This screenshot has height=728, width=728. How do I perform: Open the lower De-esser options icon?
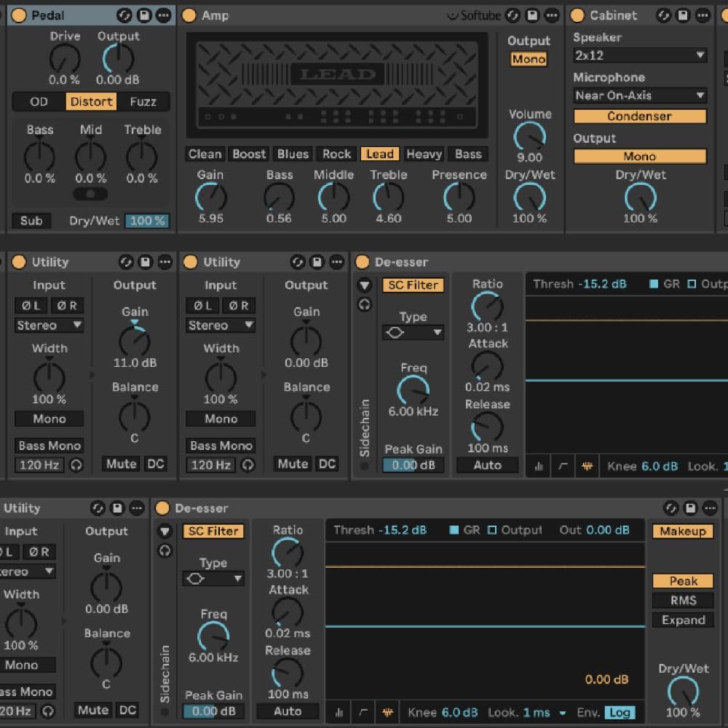point(710,508)
